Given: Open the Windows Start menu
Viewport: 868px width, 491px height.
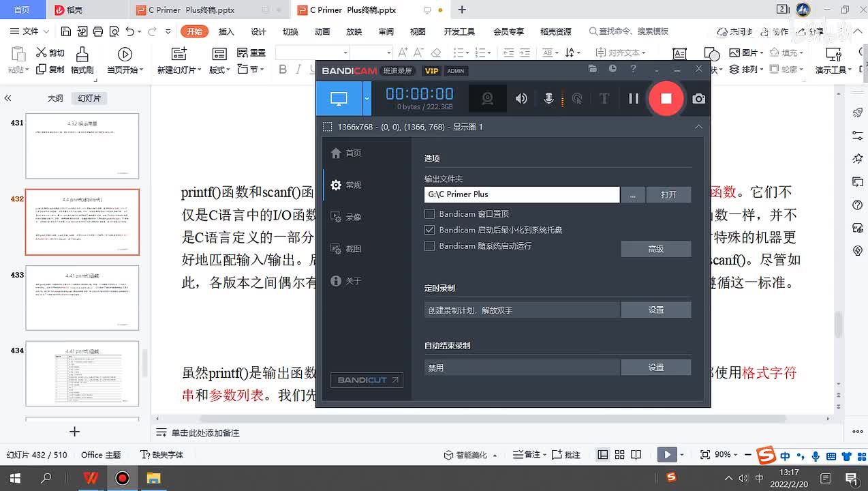Looking at the screenshot, I should tap(15, 478).
